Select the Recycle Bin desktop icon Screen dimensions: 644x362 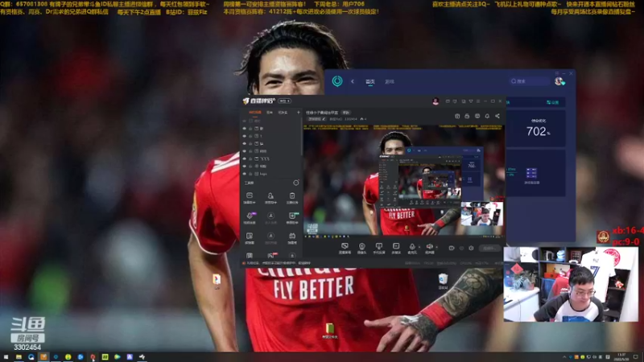(443, 282)
